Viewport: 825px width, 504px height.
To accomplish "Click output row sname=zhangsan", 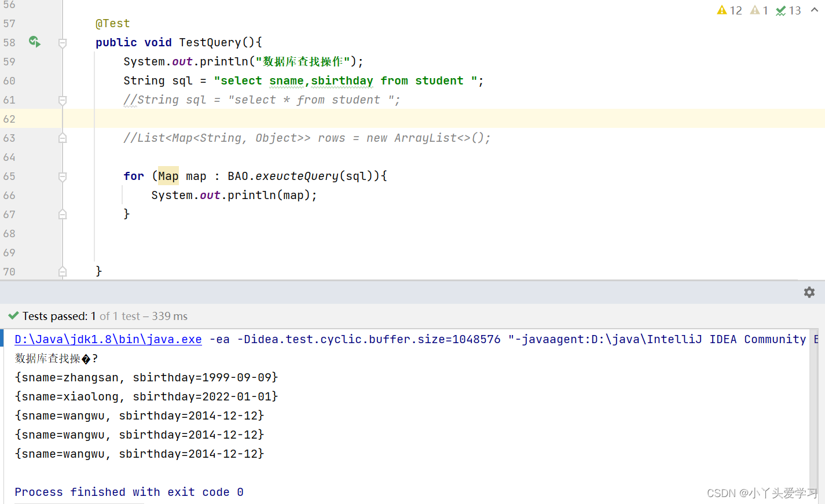I will [x=146, y=377].
